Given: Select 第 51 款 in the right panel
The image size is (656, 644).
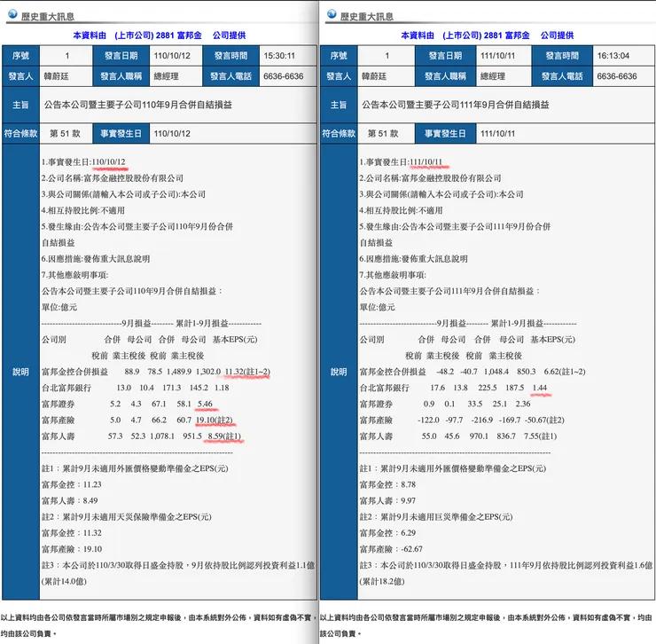Looking at the screenshot, I should (383, 134).
